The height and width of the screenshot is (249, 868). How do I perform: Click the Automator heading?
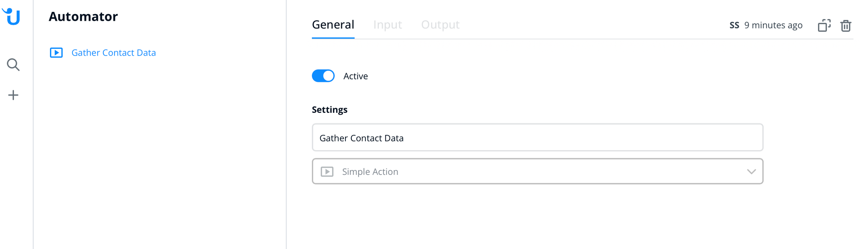tap(83, 17)
